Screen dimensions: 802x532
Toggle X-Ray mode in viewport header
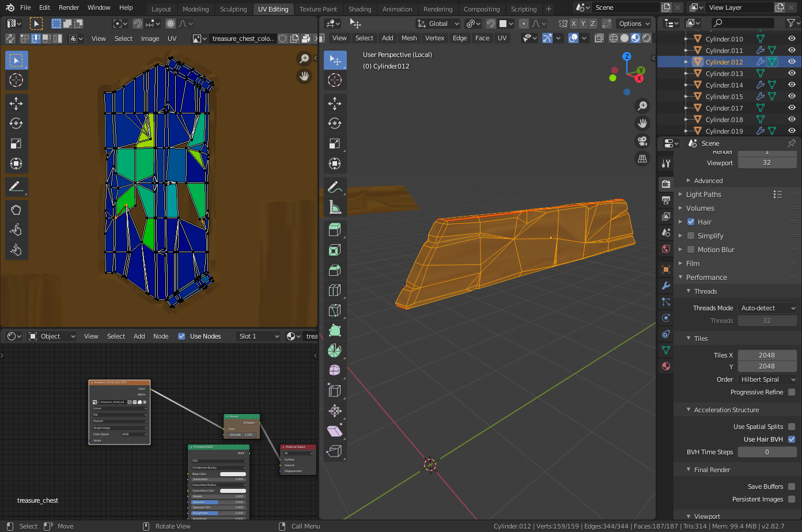599,38
